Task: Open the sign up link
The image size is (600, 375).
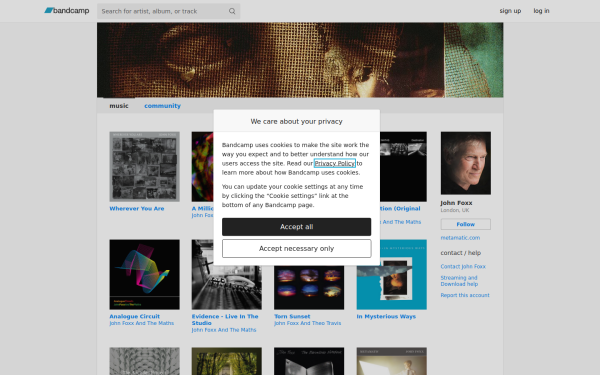Action: pos(510,11)
